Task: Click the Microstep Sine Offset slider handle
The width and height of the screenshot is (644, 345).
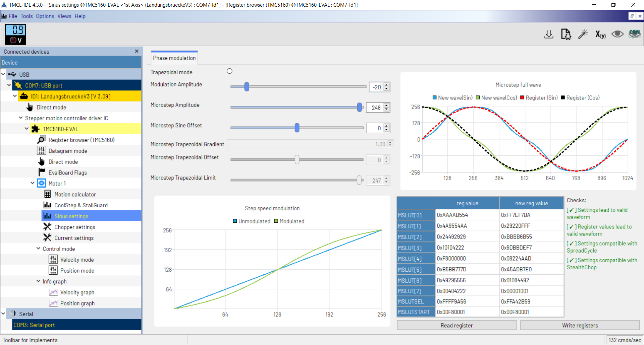Action: coord(297,128)
